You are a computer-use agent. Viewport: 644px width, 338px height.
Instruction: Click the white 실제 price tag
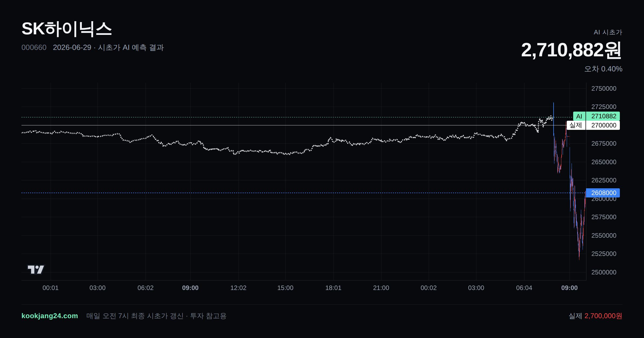576,125
